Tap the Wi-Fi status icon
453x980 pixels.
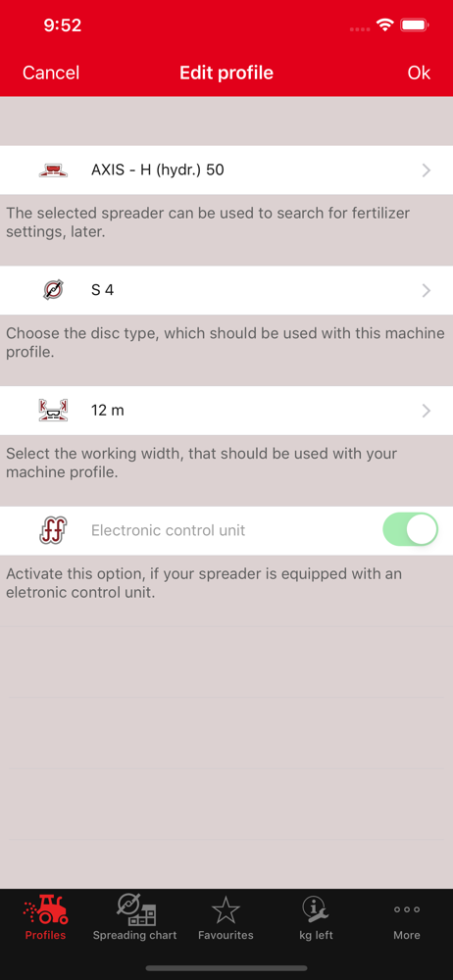[384, 25]
